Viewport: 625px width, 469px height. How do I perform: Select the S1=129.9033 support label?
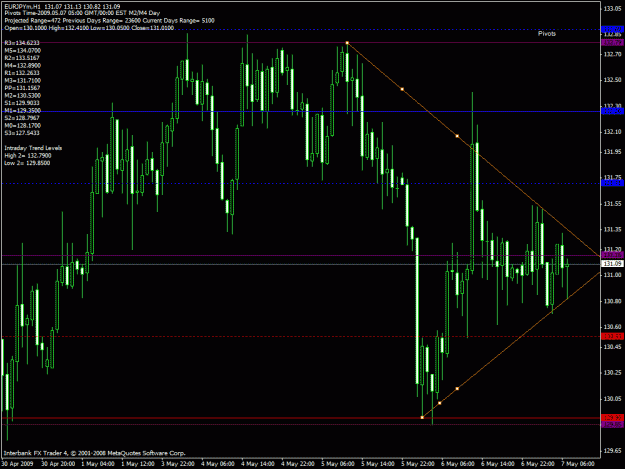[22, 103]
